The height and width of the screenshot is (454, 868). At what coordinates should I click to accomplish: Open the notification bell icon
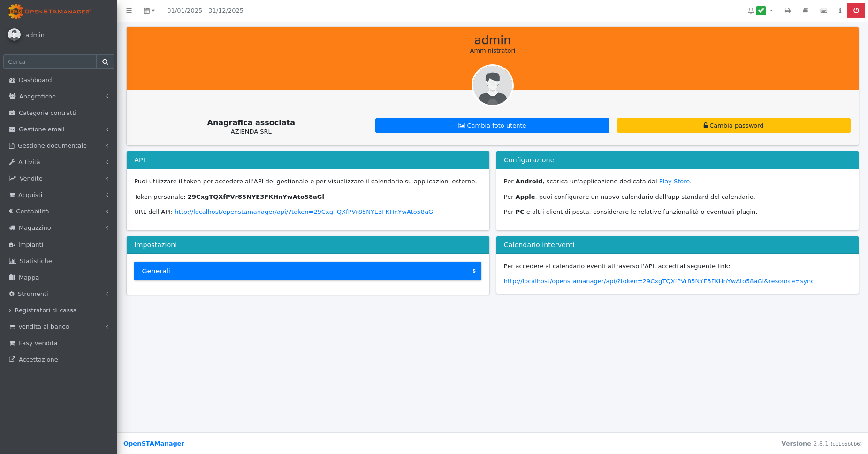click(x=751, y=10)
